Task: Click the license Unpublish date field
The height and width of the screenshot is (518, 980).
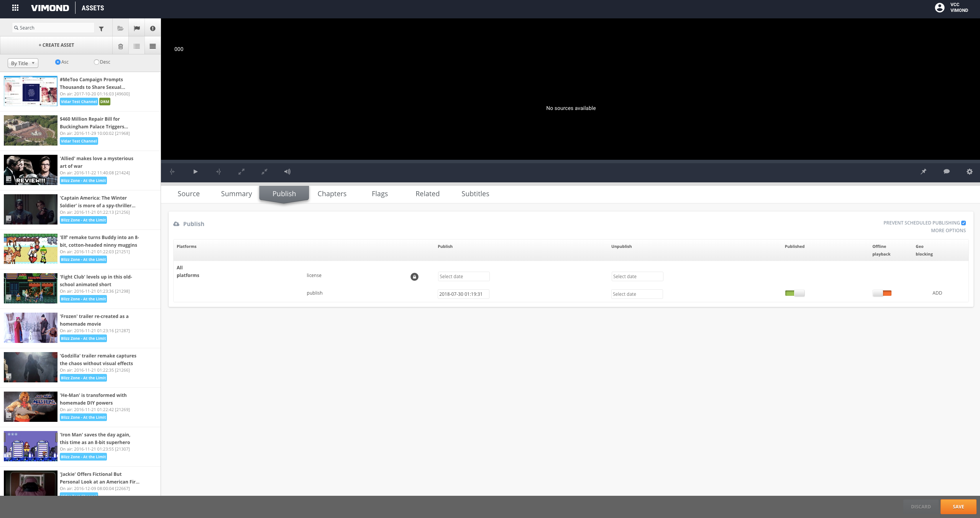Action: coord(637,277)
